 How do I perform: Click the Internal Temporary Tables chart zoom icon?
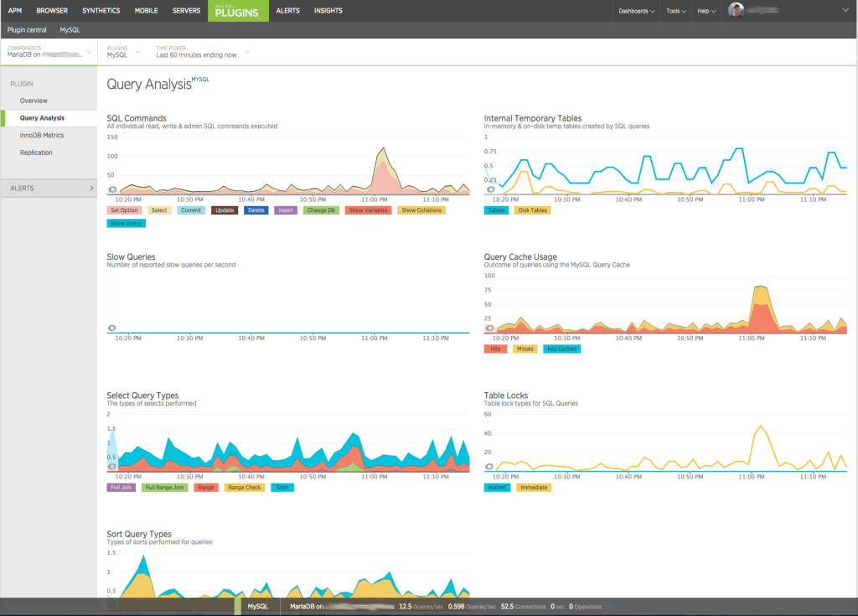(490, 189)
